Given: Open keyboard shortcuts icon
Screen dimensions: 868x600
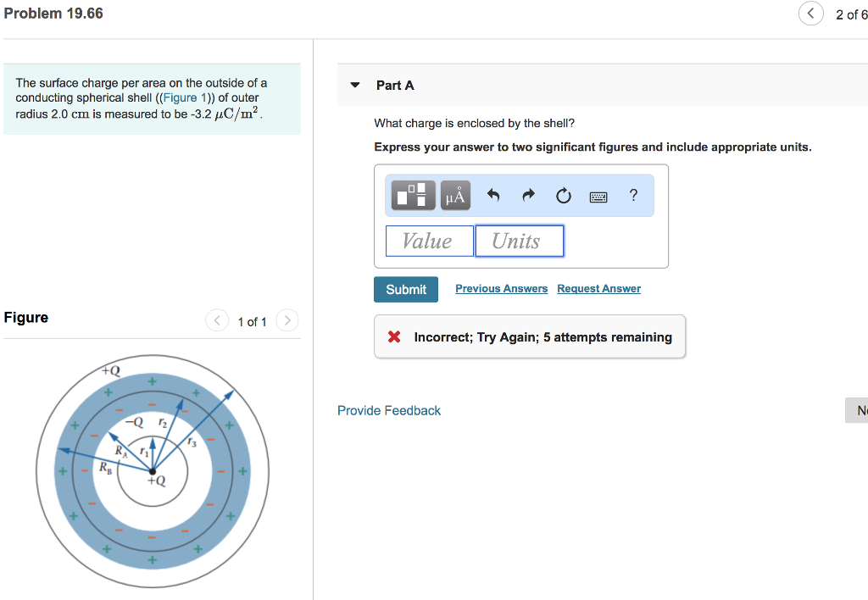Looking at the screenshot, I should (x=598, y=197).
